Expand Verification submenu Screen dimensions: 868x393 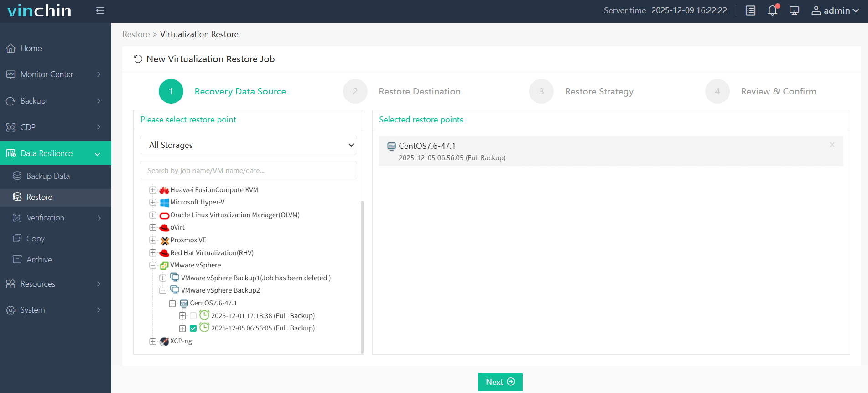[56, 218]
